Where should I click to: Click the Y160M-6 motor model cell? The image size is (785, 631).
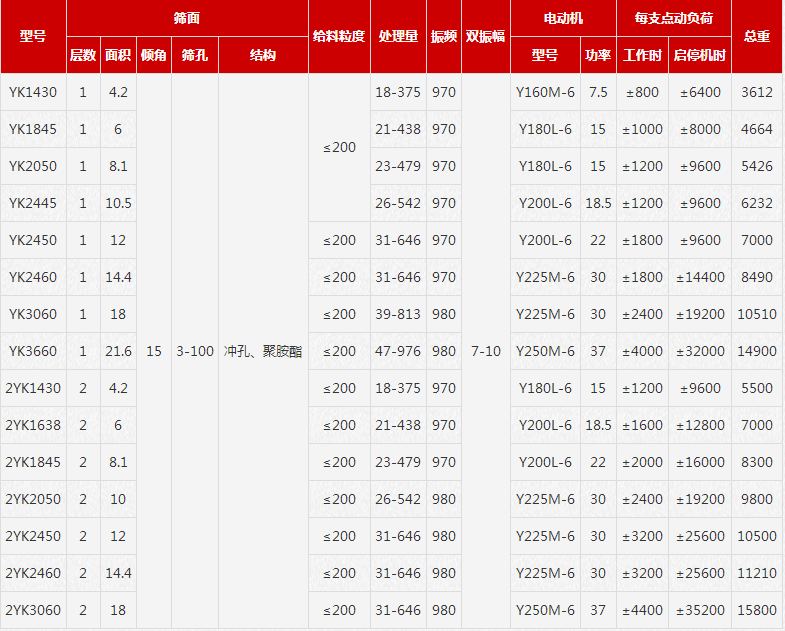[x=545, y=92]
